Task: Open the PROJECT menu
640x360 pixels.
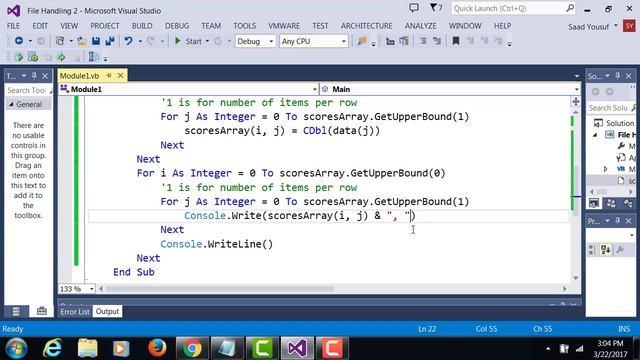Action: [105, 26]
